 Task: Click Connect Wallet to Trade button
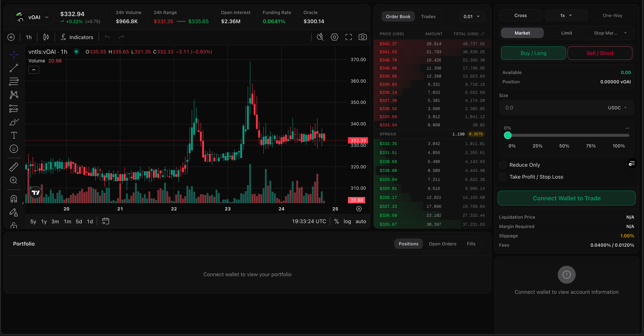pos(567,198)
